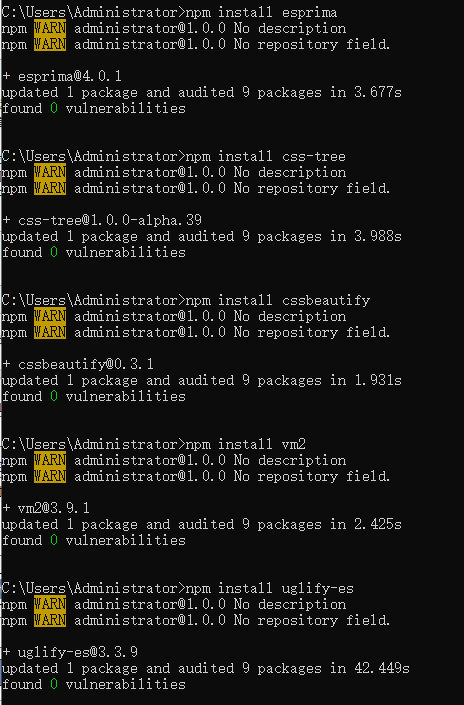The height and width of the screenshot is (705, 464).
Task: Click the first yellow WARN label
Action: tap(50, 28)
